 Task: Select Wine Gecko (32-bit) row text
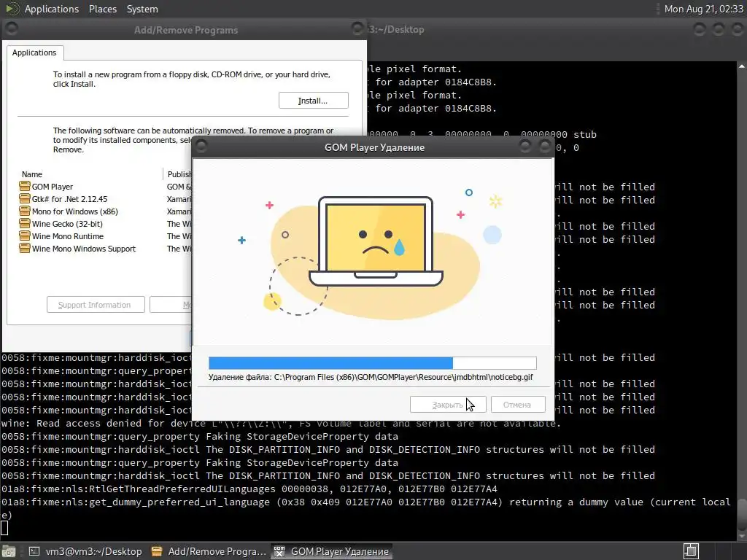67,224
